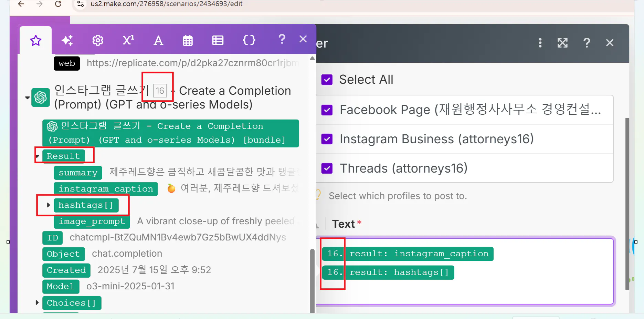Insert the ID variable pill
Viewport: 644px width, 319px height.
point(53,238)
